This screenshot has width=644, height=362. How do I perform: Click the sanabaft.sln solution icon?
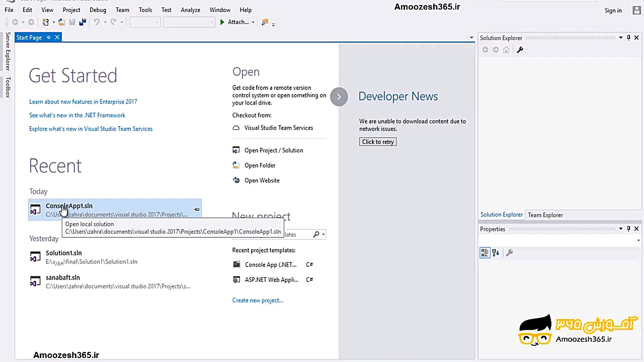coord(35,282)
